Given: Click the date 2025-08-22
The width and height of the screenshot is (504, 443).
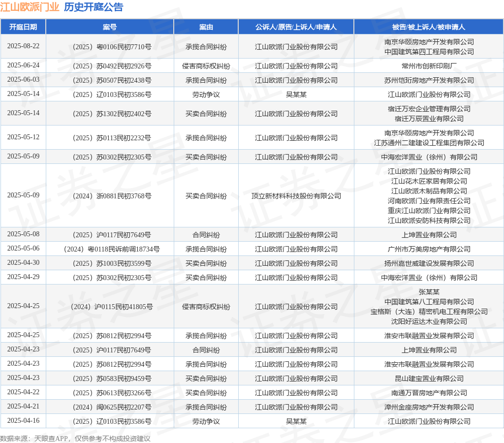Looking at the screenshot, I should click(23, 46).
